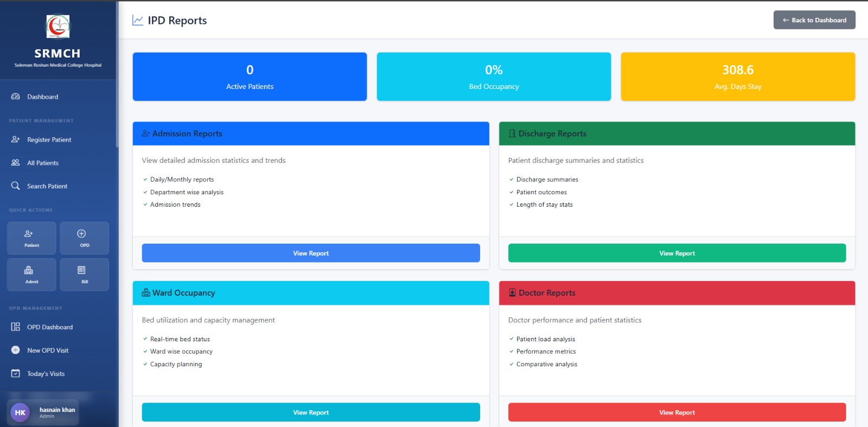
Task: Click the checkmark beside Real-time bed status
Action: click(x=145, y=339)
